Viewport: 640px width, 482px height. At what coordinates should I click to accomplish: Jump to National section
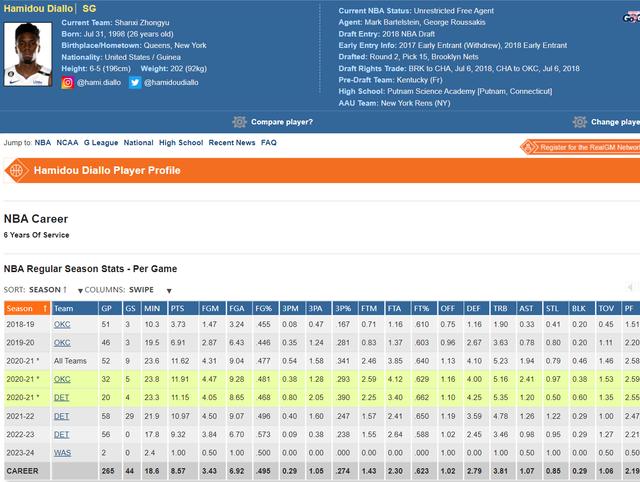coord(138,142)
